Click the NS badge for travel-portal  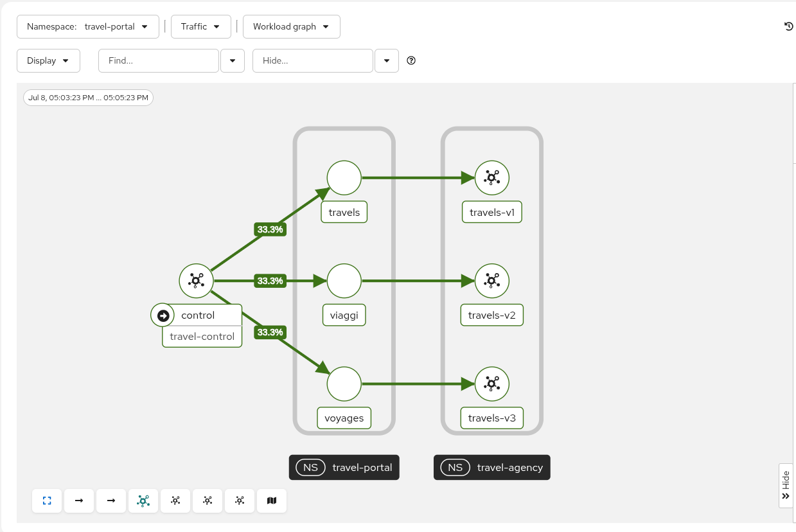coord(310,468)
